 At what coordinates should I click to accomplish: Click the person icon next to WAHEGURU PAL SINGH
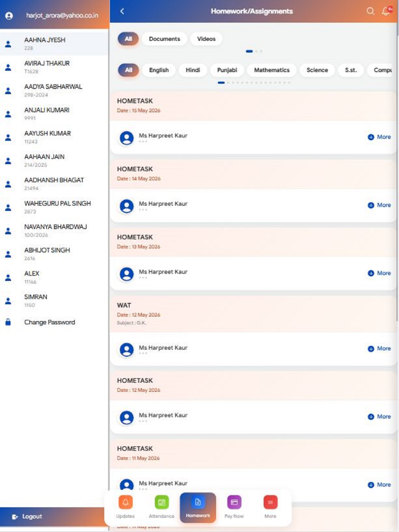point(8,207)
